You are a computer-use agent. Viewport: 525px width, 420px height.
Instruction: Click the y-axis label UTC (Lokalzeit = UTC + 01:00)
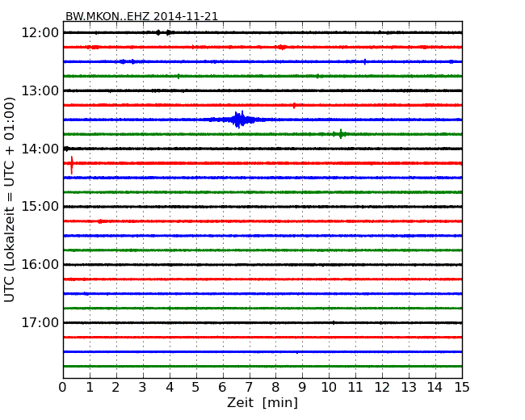[x=9, y=200]
